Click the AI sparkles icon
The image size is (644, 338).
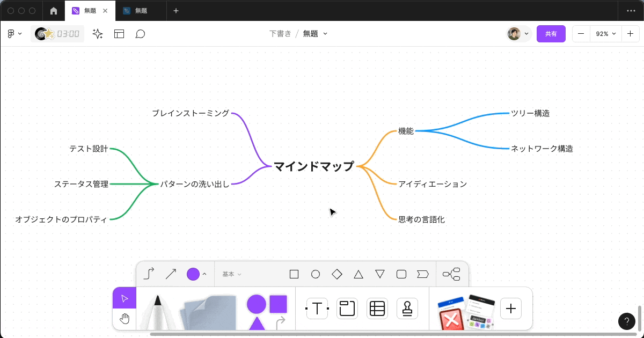[97, 33]
